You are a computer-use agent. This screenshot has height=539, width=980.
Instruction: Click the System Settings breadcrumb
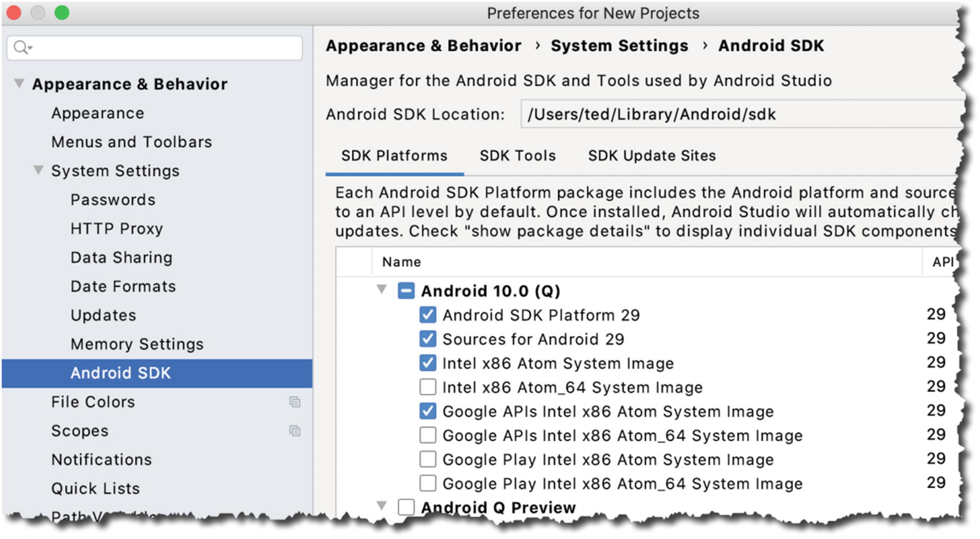click(619, 45)
